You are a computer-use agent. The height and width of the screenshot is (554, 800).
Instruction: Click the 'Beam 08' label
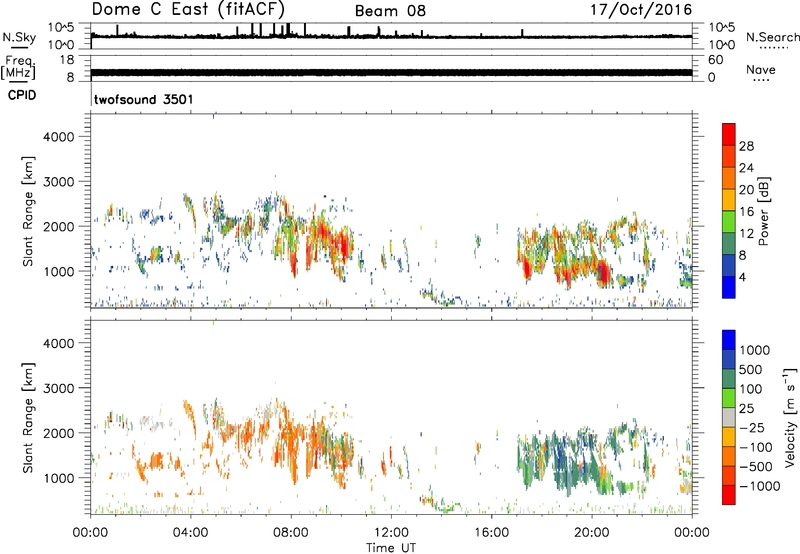(390, 11)
